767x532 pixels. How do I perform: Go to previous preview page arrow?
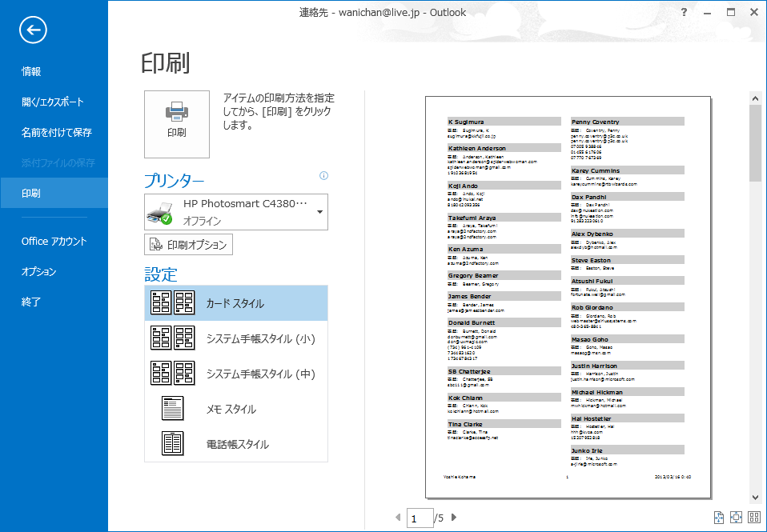pyautogui.click(x=398, y=517)
